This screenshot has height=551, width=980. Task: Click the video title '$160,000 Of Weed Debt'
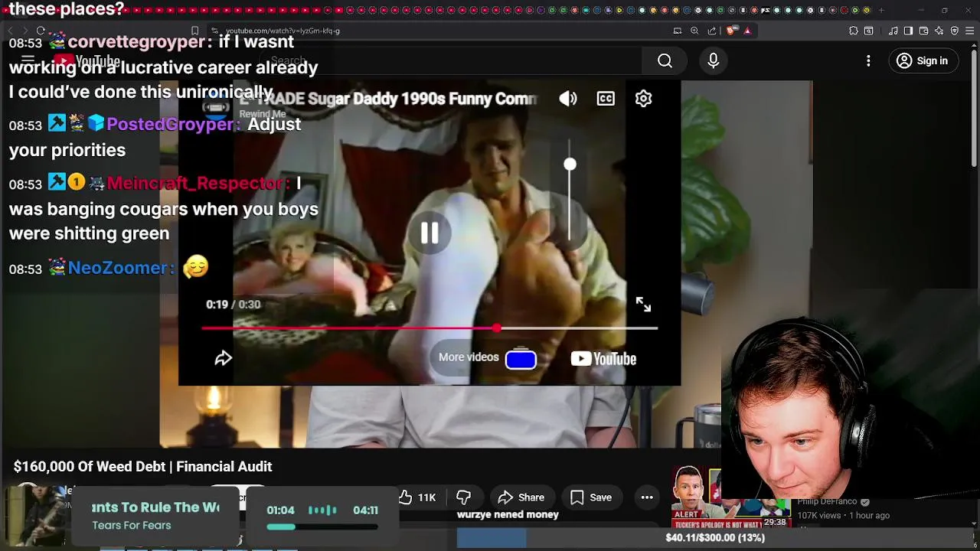tap(142, 467)
